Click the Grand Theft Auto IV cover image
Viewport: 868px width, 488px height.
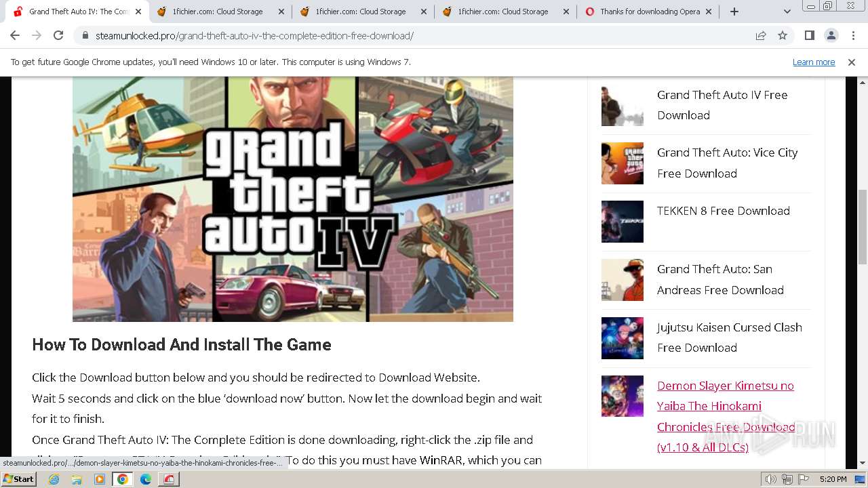pos(293,199)
